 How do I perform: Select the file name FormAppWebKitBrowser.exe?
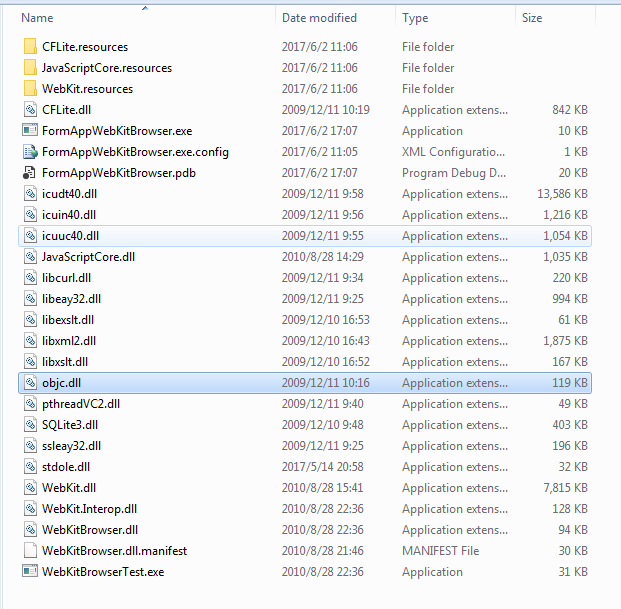117,131
